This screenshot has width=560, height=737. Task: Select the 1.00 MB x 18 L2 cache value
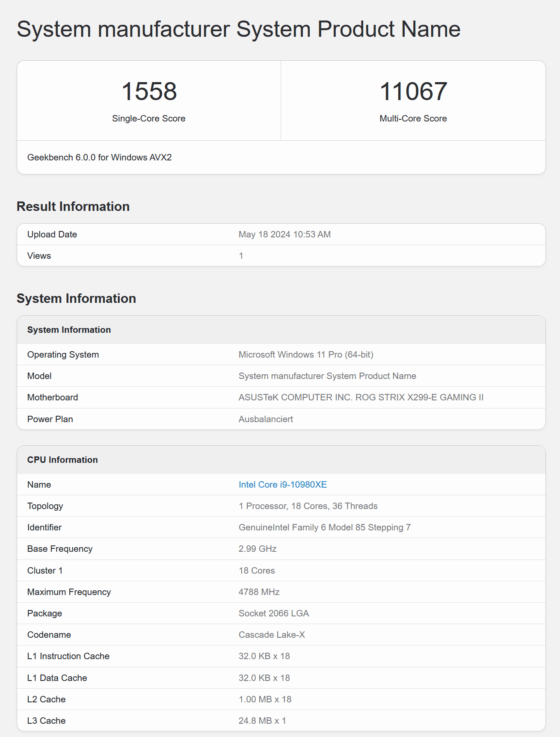pos(265,699)
